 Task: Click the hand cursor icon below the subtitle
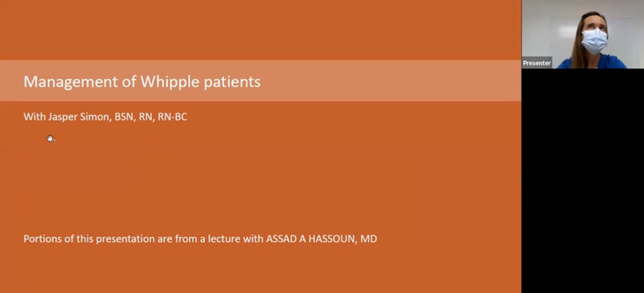[x=50, y=139]
